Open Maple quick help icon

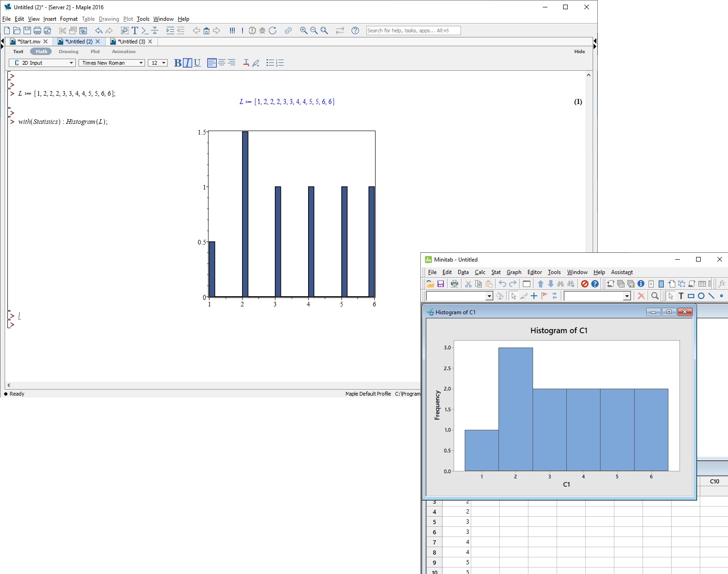[x=355, y=31]
